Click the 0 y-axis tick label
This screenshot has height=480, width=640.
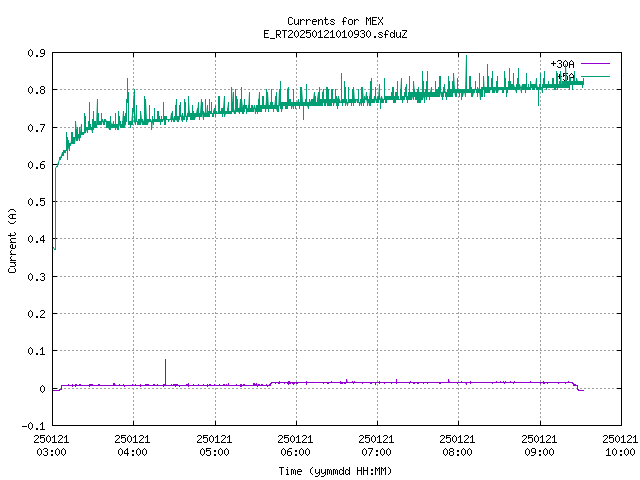click(42, 389)
